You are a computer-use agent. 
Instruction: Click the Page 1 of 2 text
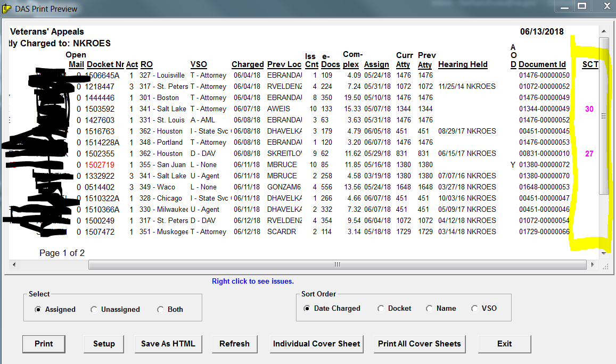(x=62, y=253)
